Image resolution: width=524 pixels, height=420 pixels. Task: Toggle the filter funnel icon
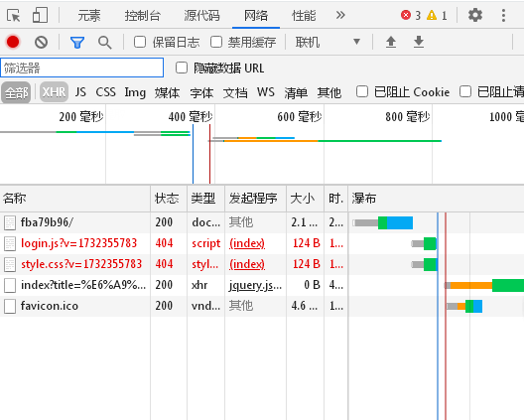click(x=77, y=43)
